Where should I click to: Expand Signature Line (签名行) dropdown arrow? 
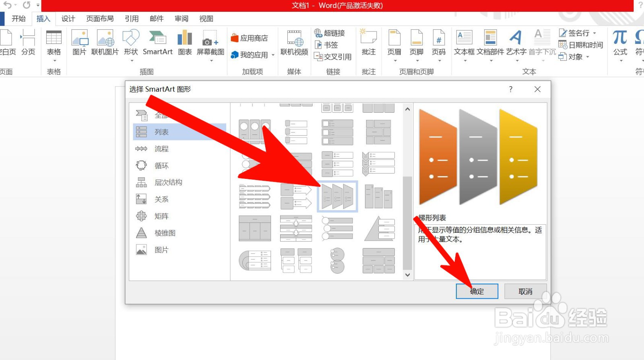pos(594,33)
